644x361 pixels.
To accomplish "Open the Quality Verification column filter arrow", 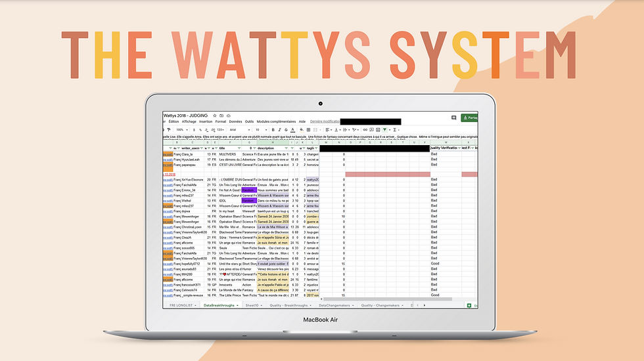I will 459,148.
